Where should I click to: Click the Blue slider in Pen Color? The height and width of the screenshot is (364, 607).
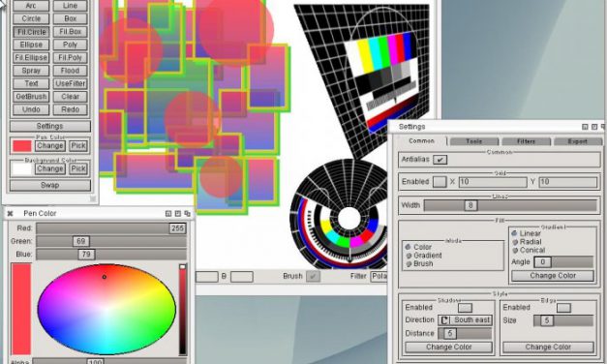[x=111, y=254]
